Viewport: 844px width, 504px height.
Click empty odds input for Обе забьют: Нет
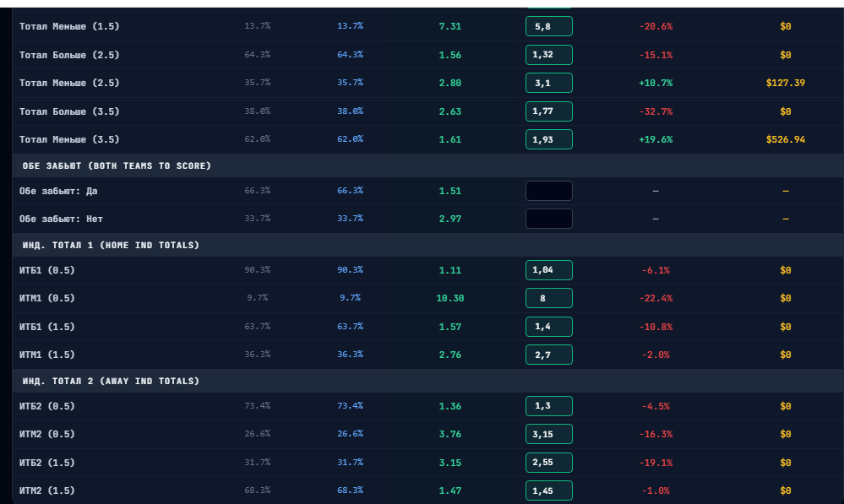click(x=548, y=219)
